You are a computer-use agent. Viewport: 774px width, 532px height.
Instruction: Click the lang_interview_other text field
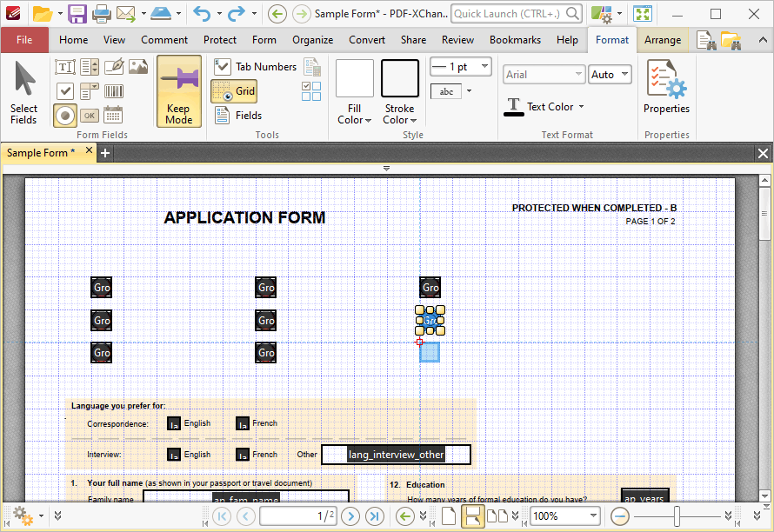pyautogui.click(x=396, y=455)
